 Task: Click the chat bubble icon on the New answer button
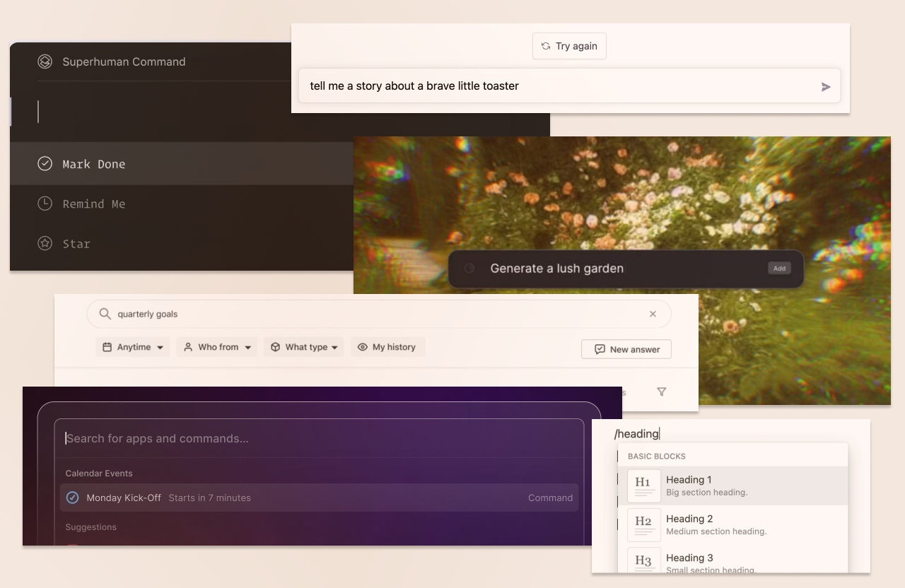600,348
